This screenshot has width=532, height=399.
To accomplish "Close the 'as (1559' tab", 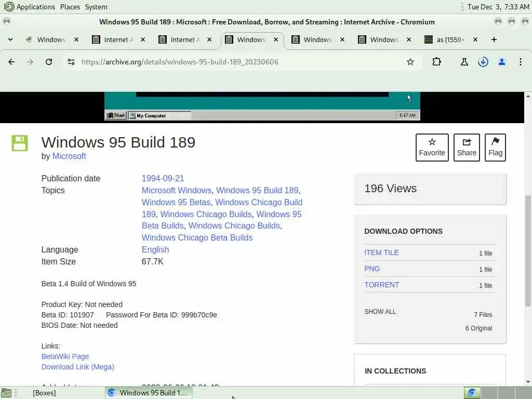I will click(x=475, y=39).
